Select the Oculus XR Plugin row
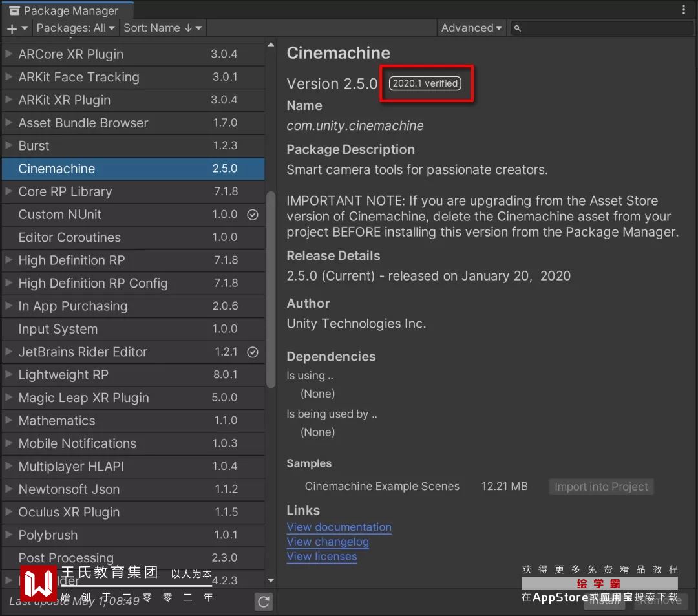 (134, 513)
